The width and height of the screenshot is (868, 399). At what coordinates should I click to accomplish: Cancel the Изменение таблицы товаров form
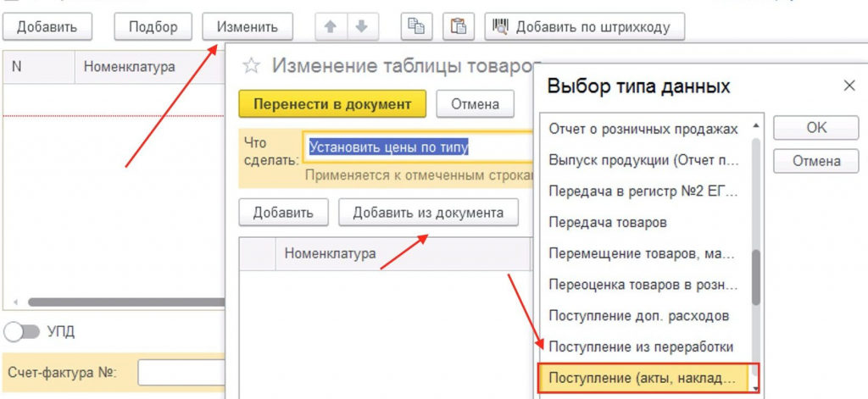(475, 104)
